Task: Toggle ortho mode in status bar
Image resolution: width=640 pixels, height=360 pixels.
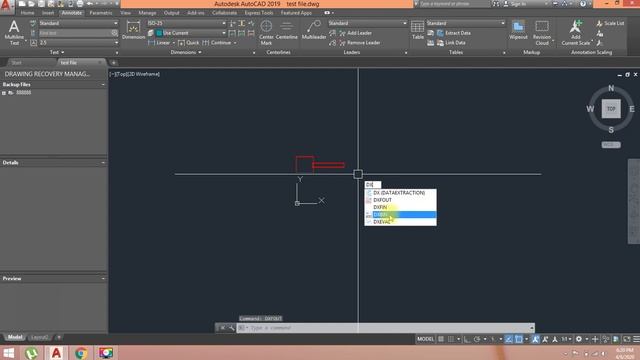Action: coord(467,339)
